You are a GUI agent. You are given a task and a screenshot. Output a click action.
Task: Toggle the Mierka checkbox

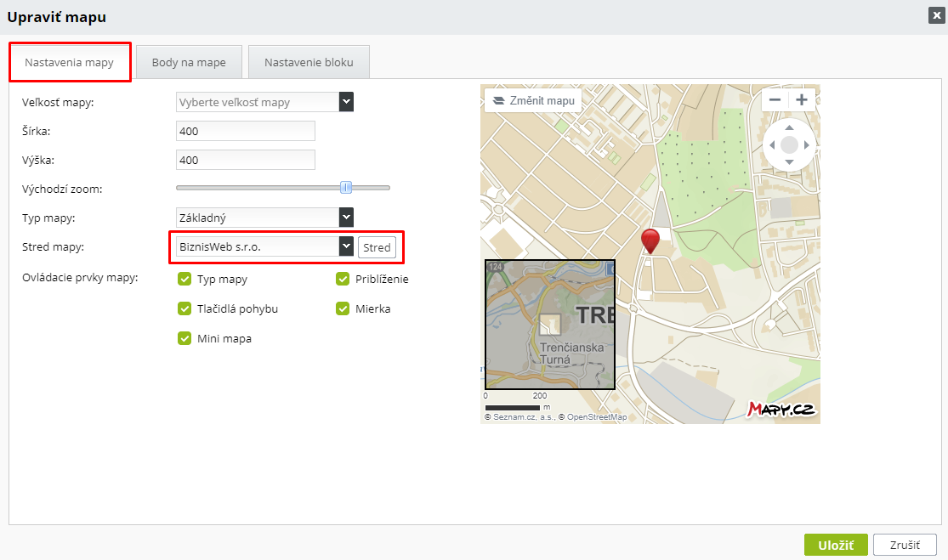tap(343, 308)
